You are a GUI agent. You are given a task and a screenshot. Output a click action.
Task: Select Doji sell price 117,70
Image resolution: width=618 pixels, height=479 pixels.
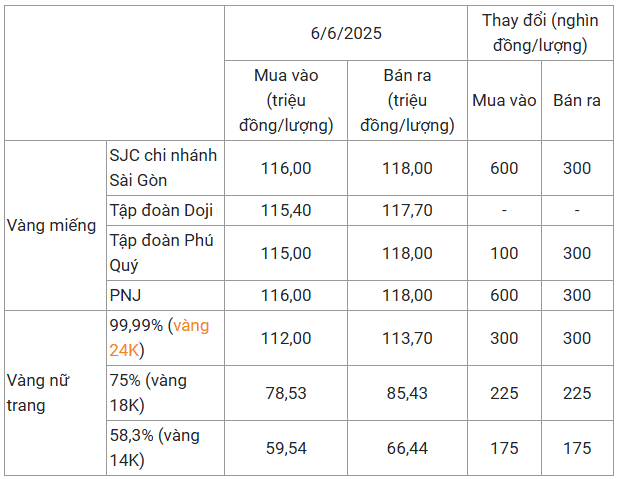pyautogui.click(x=407, y=211)
